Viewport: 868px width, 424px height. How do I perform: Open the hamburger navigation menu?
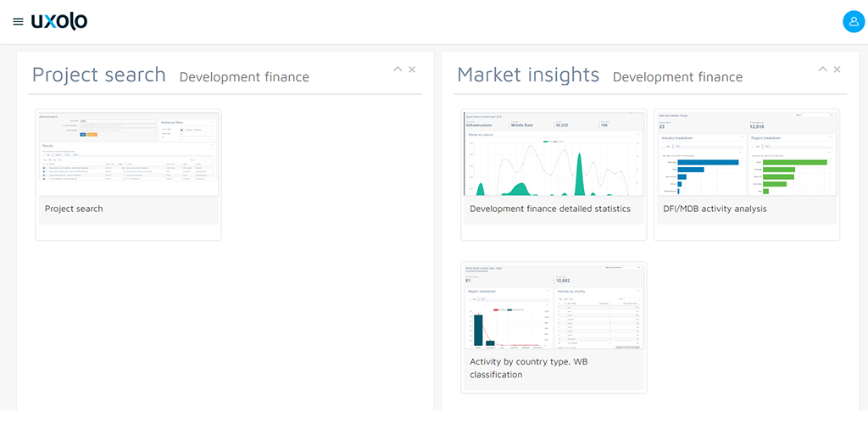[x=18, y=22]
